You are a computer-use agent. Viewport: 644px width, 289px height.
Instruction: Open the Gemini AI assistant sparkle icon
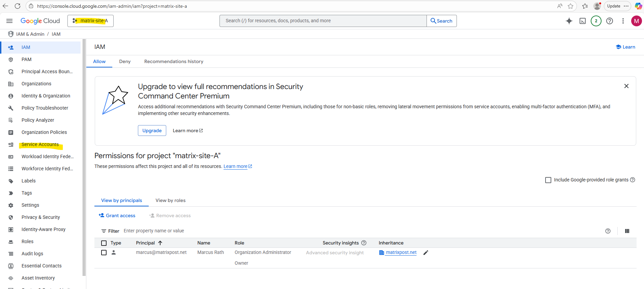(x=569, y=21)
